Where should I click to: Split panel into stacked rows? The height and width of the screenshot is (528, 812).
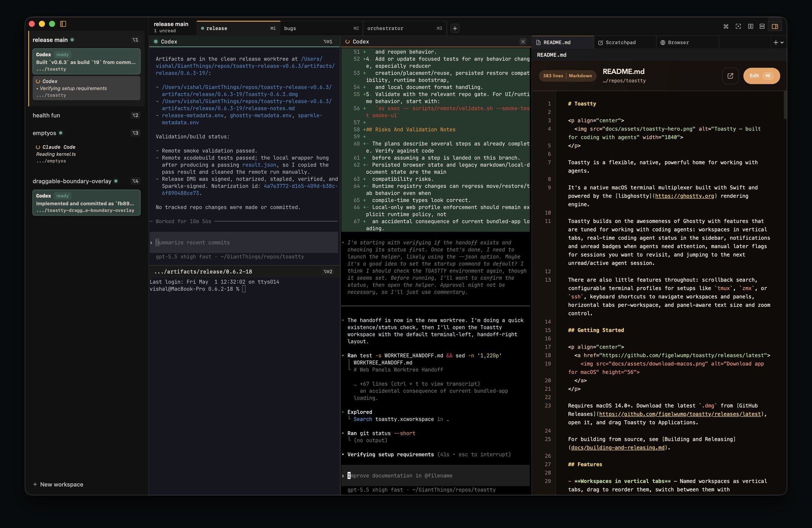click(762, 27)
